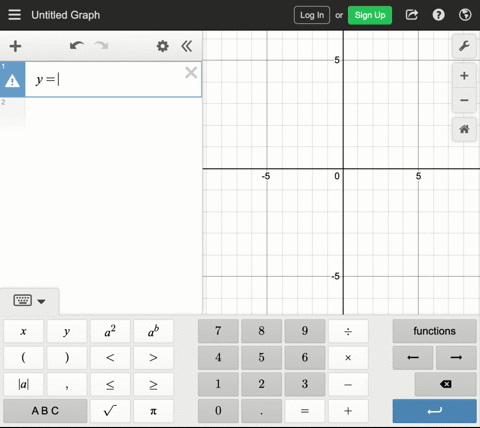480x428 pixels.
Task: Open graph settings wrench icon
Action: [464, 46]
